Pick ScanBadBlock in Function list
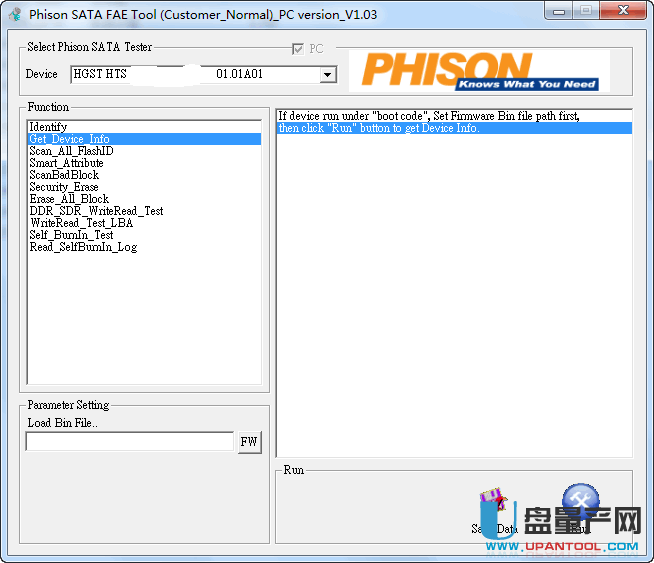The height and width of the screenshot is (563, 654). point(64,175)
